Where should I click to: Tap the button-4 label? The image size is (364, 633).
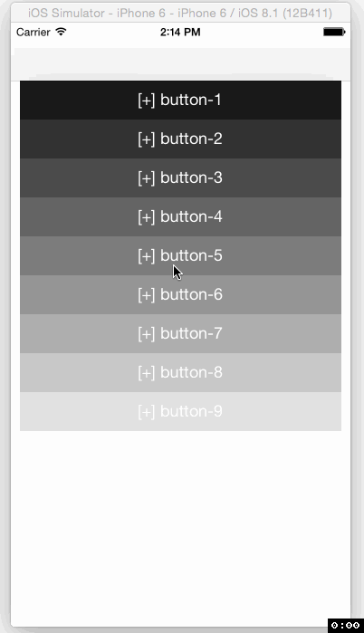(191, 216)
